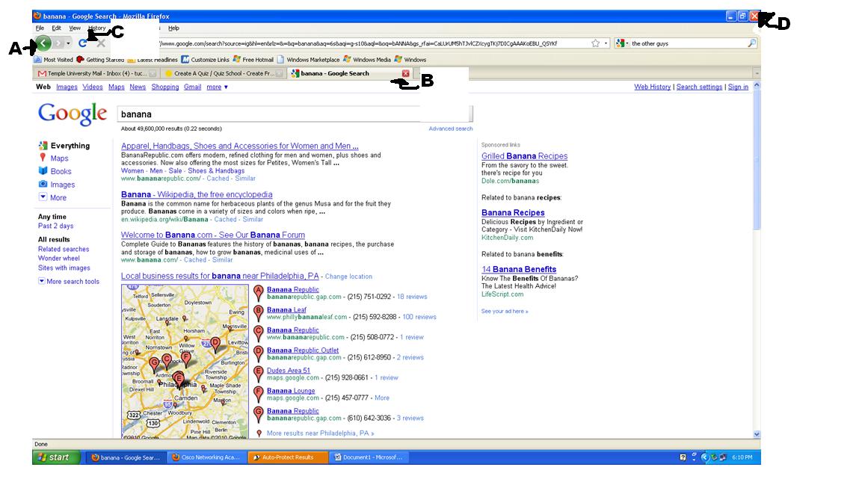Click the green Back navigation arrow
This screenshot has width=868, height=482.
43,43
